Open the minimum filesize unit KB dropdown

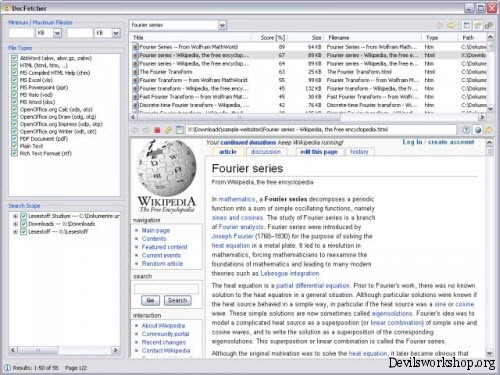click(57, 33)
